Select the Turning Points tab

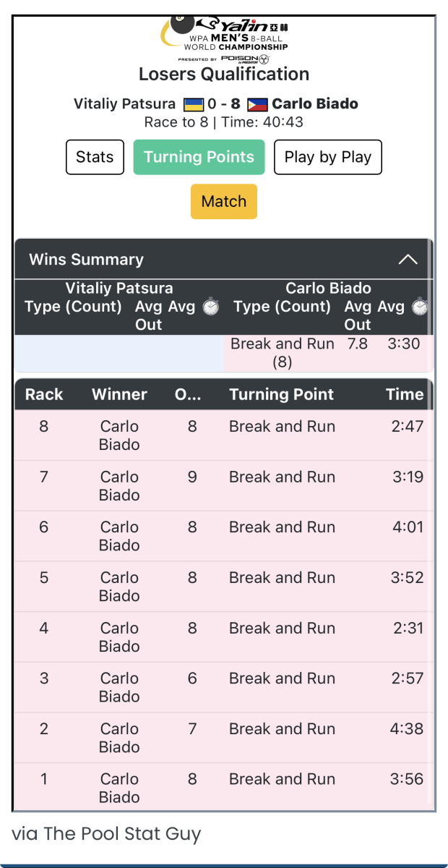199,157
